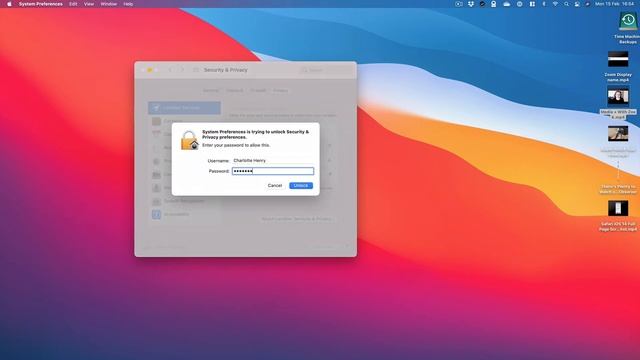Click the cloud icon in menu bar
This screenshot has height=360, width=640.
coord(507,4)
